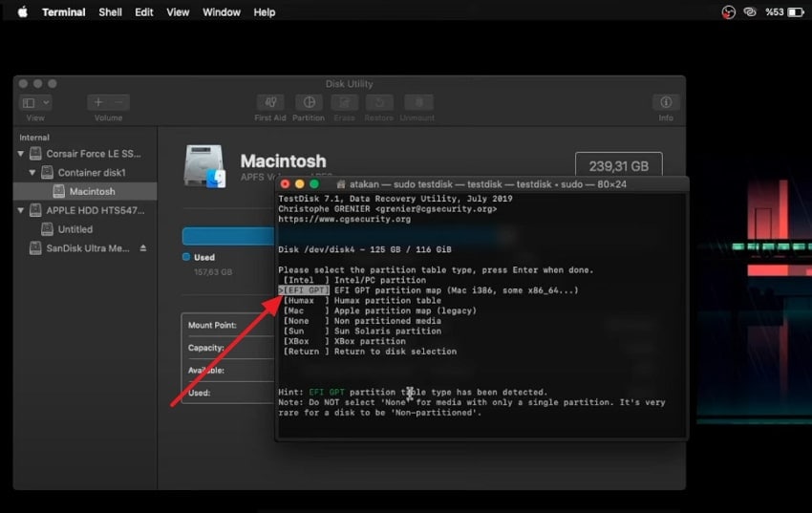The height and width of the screenshot is (513, 812).
Task: Click the red globe status icon in menu bar
Action: click(x=729, y=12)
